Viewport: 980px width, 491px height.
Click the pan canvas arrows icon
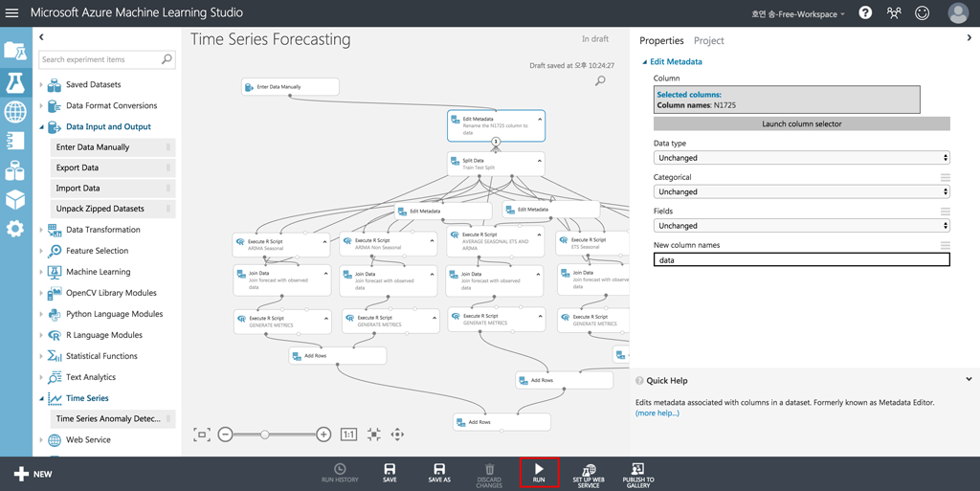[x=397, y=435]
